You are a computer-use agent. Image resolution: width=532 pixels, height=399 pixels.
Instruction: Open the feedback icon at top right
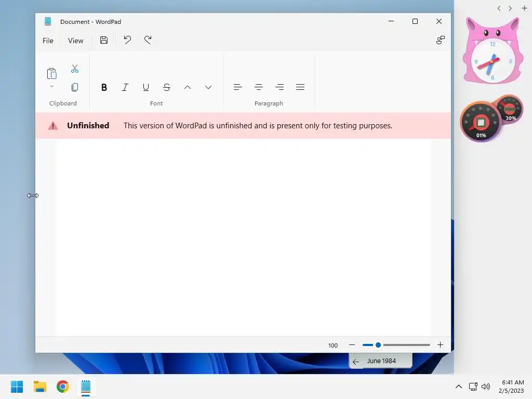tap(441, 40)
